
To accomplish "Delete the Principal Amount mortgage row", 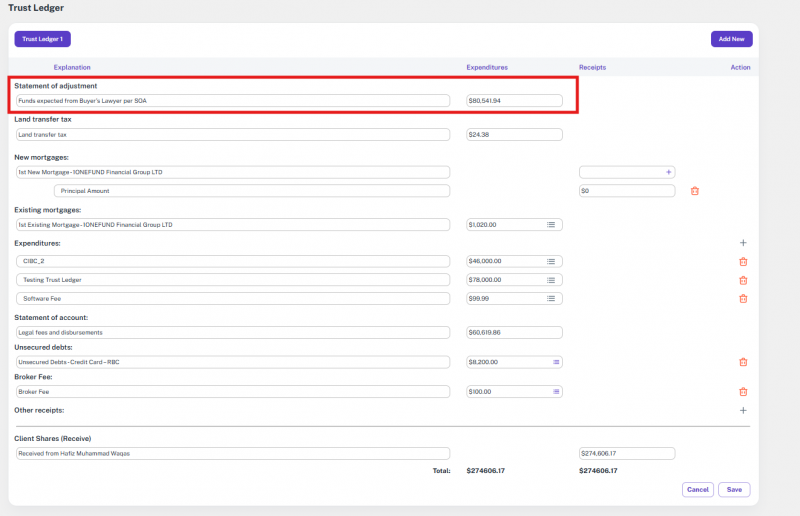I will pos(695,191).
